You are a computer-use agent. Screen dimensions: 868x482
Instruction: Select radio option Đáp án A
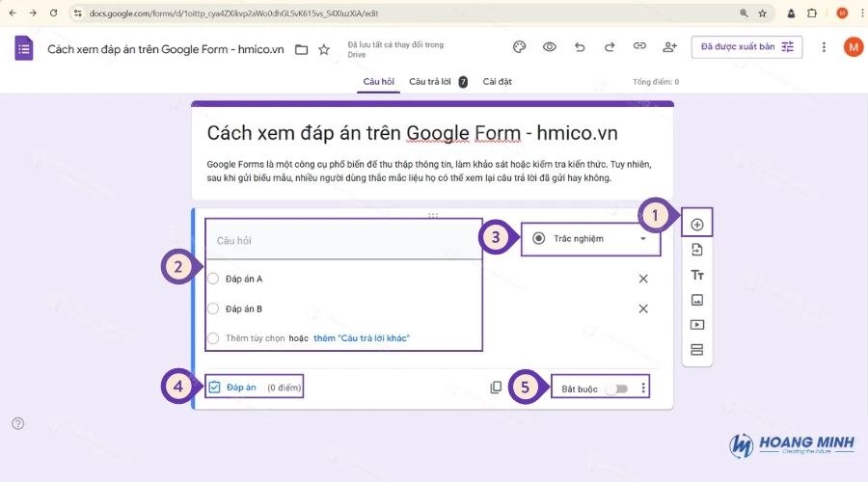213,279
